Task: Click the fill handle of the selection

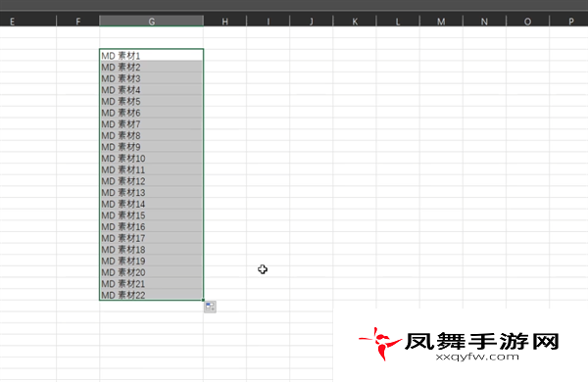Action: click(203, 300)
